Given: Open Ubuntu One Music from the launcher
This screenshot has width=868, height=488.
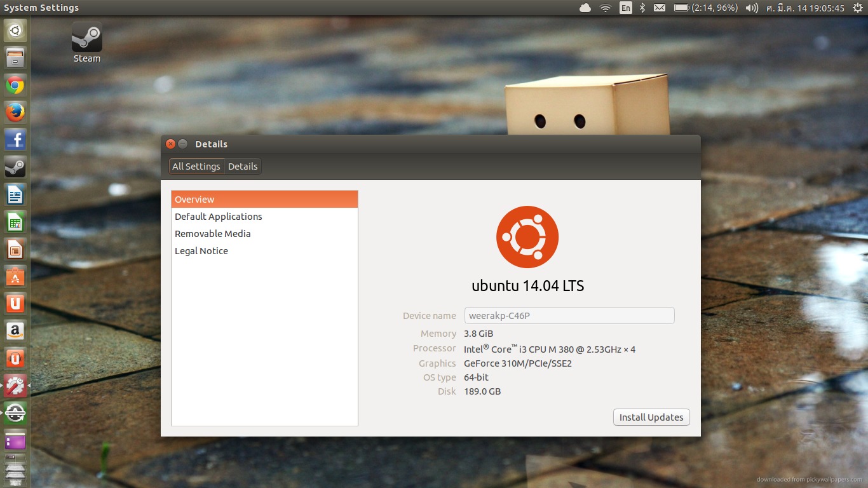Looking at the screenshot, I should pyautogui.click(x=15, y=358).
